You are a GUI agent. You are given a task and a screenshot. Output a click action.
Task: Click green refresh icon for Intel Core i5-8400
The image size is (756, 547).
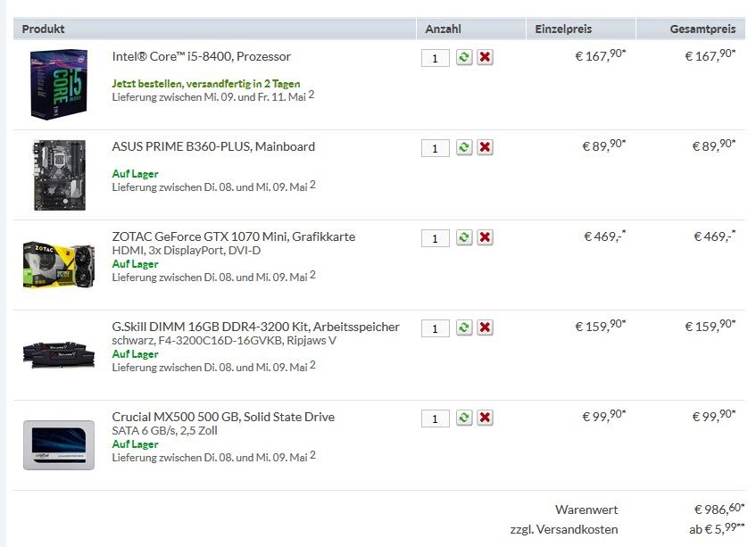[x=464, y=57]
